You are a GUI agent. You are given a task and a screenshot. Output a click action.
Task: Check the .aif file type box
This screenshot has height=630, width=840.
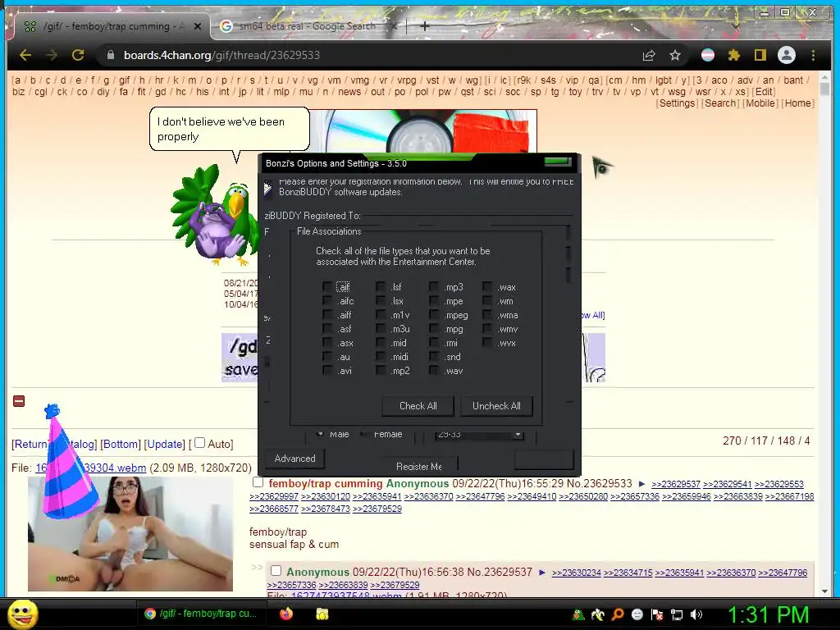326,287
